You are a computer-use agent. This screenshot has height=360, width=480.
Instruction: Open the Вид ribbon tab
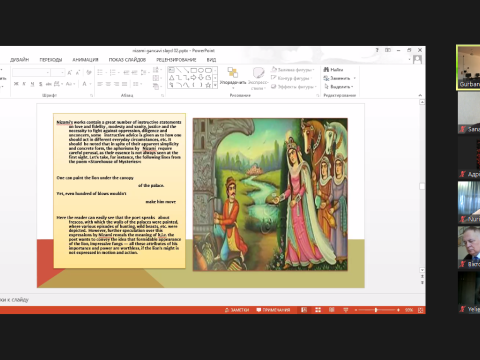pos(211,60)
